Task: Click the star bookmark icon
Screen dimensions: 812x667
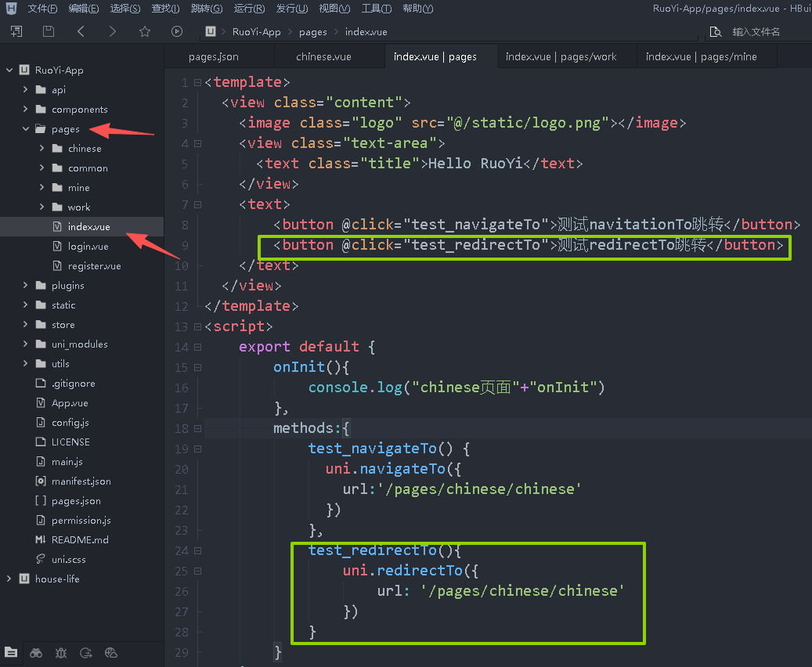Action: [145, 32]
